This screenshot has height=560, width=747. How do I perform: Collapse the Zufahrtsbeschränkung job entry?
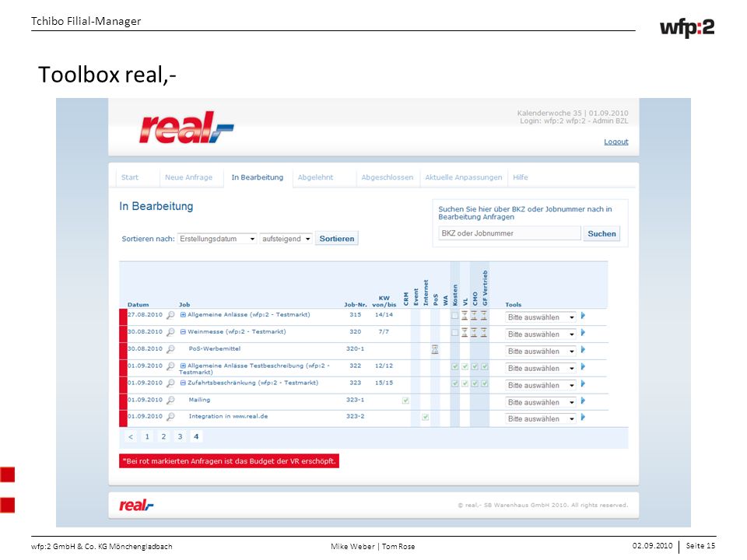(x=183, y=383)
